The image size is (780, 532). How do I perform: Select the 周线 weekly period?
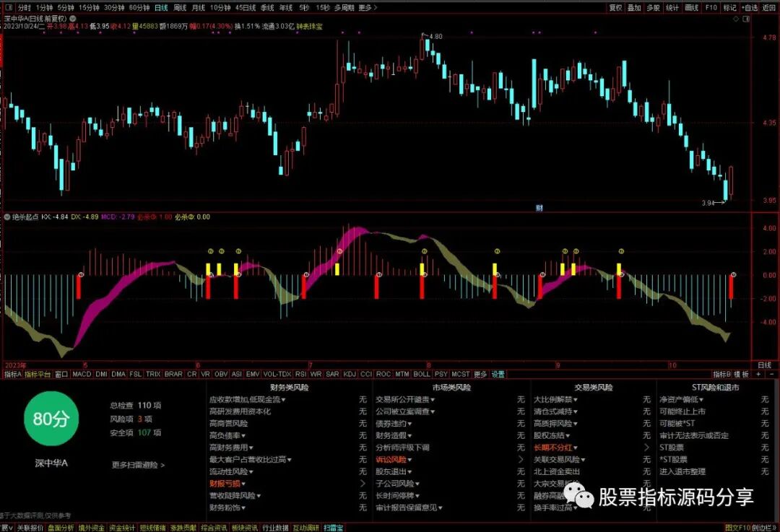180,7
